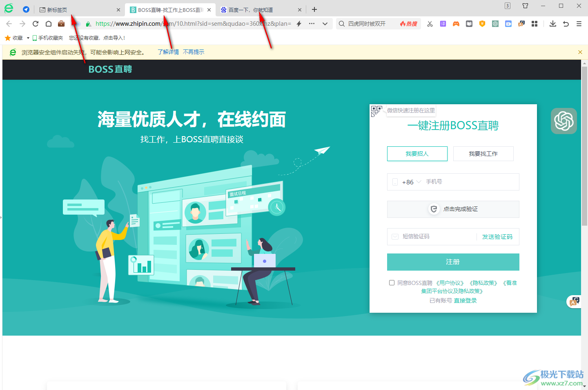Close the BOSS直聘 tab

(209, 10)
